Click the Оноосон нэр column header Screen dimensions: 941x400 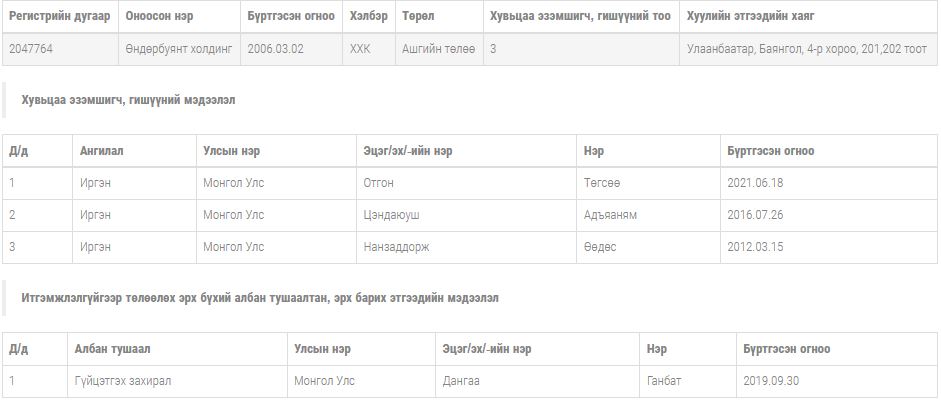157,17
